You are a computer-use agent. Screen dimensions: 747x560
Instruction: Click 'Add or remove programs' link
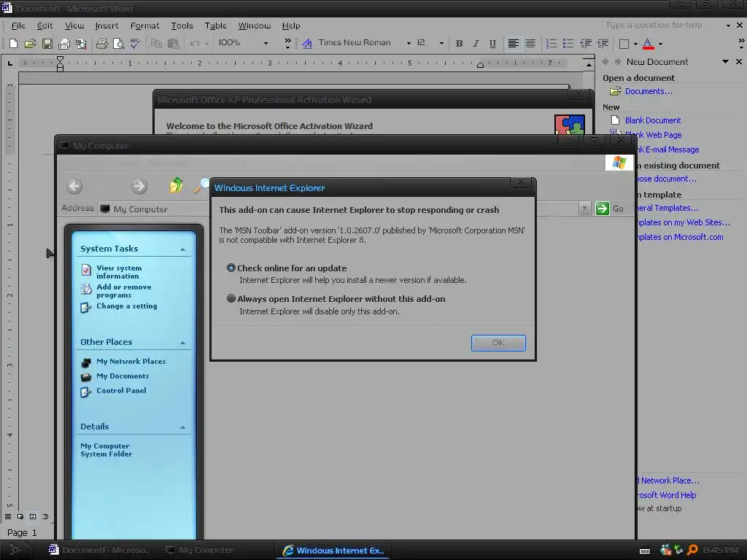[x=124, y=291]
